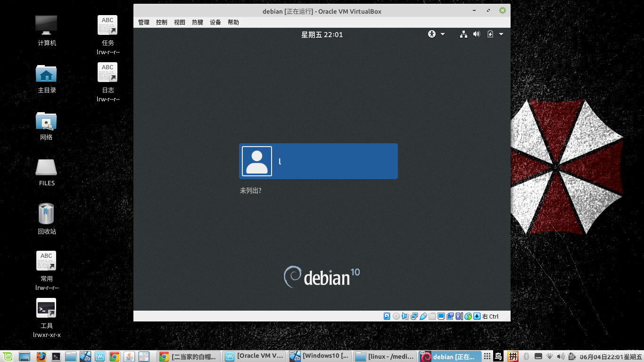
Task: Switch to the 二当家的白帽 Chrome window
Action: click(189, 357)
